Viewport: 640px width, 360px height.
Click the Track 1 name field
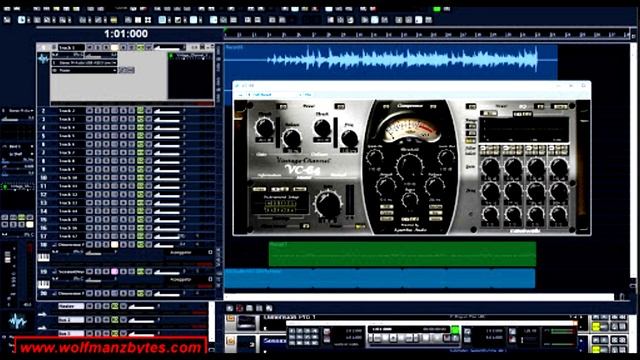[x=71, y=48]
